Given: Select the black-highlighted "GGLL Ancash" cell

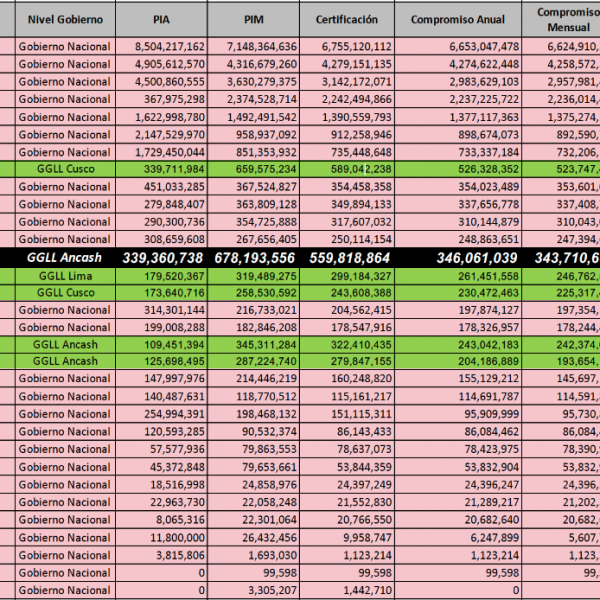Looking at the screenshot, I should point(65,257).
